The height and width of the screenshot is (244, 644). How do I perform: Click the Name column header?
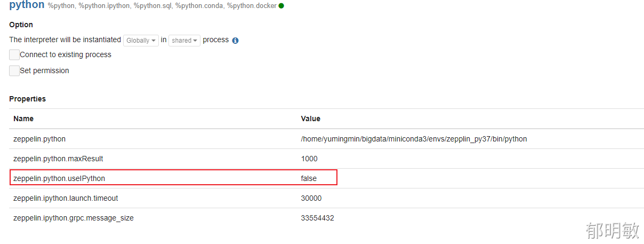[23, 119]
